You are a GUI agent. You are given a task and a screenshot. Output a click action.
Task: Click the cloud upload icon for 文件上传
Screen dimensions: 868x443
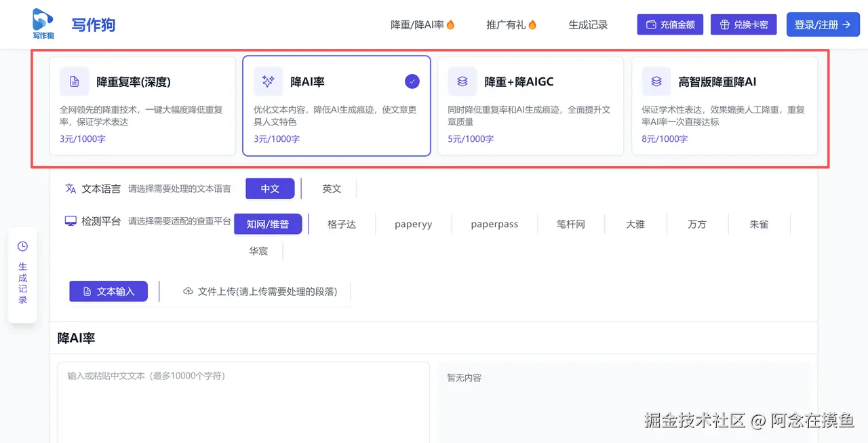(x=189, y=291)
